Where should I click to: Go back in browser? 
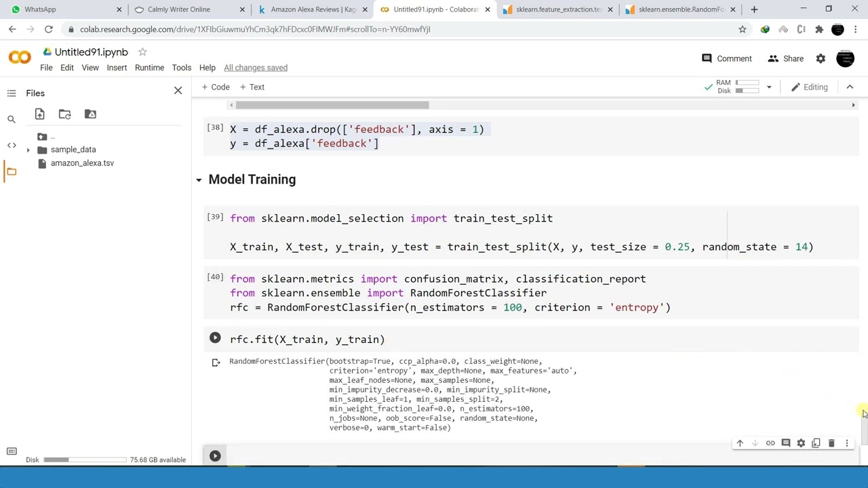click(x=12, y=29)
